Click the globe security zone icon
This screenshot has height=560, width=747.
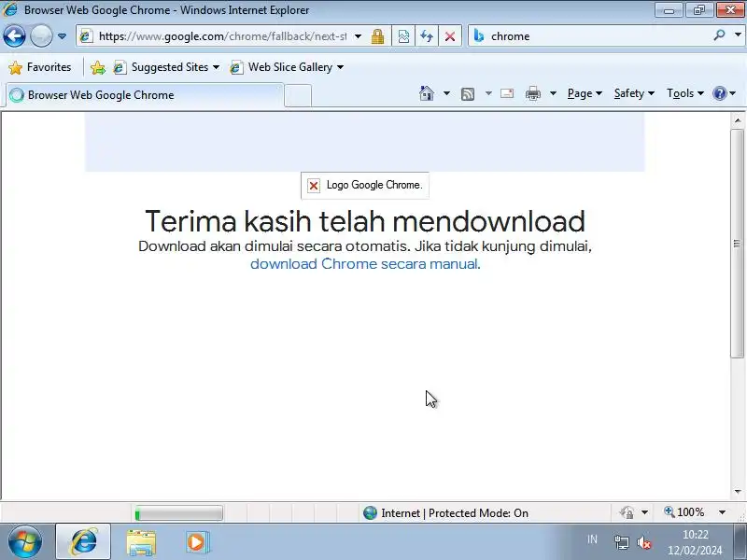tap(370, 512)
